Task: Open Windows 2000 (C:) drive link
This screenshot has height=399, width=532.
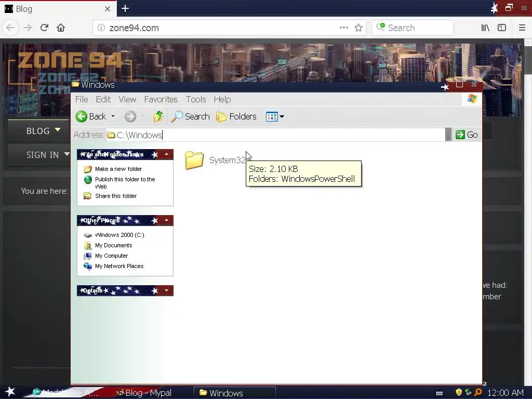Action: pos(119,235)
